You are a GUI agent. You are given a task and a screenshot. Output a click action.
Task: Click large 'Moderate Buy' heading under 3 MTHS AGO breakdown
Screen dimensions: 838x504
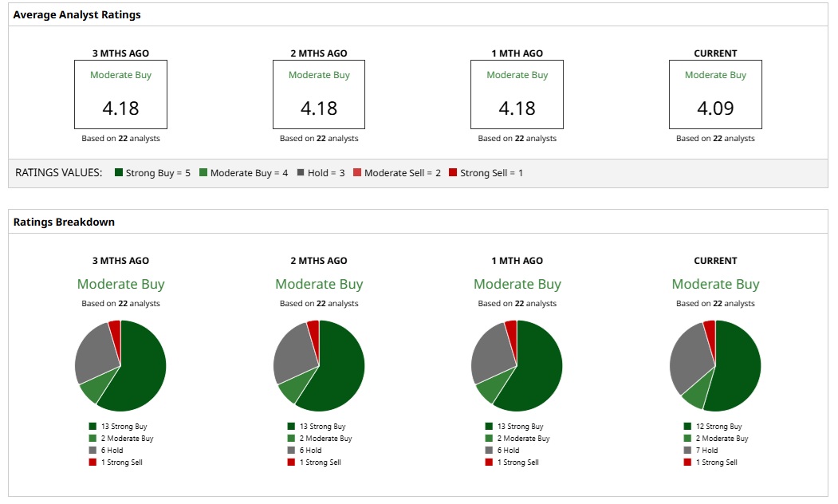click(120, 284)
